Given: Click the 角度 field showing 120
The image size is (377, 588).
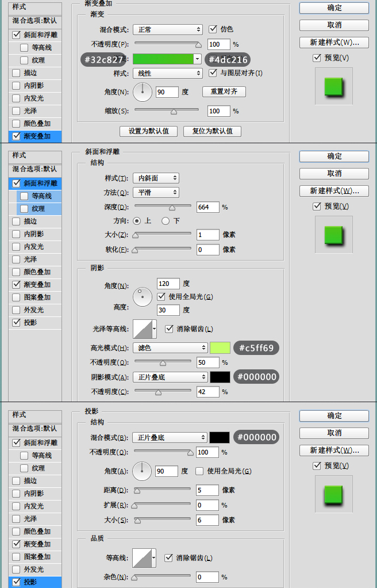Looking at the screenshot, I should (x=168, y=284).
